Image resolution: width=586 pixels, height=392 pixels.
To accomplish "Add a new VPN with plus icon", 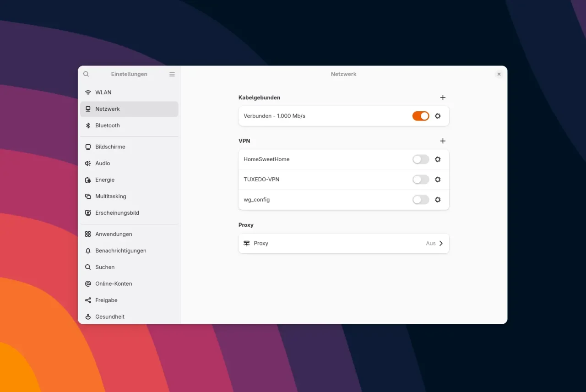I will [x=443, y=141].
